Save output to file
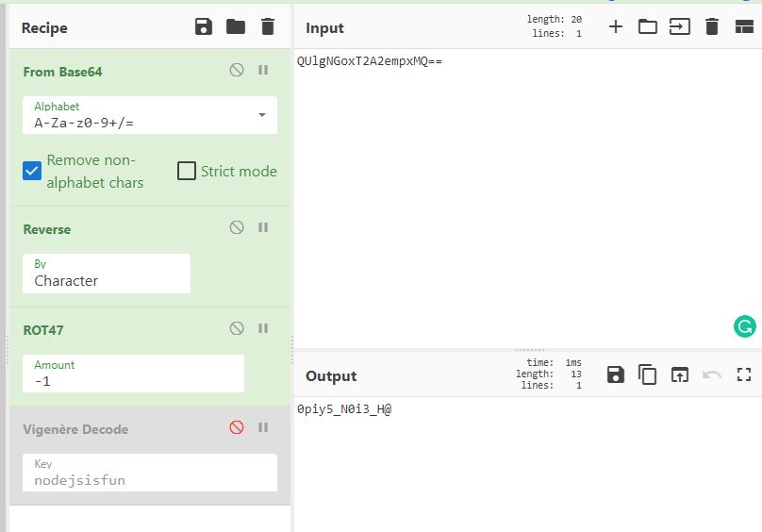This screenshot has height=532, width=762. (616, 374)
